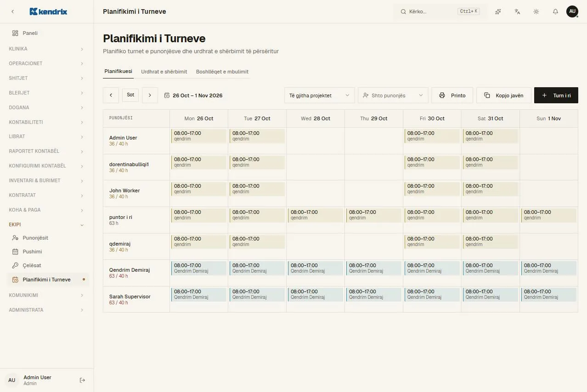Expand the SHITJET section

[47, 78]
